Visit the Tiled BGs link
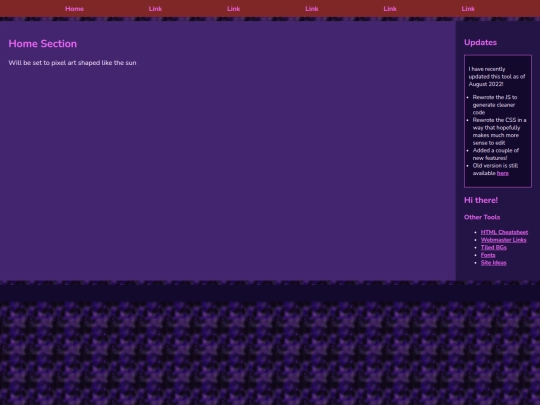This screenshot has height=405, width=540. point(494,247)
